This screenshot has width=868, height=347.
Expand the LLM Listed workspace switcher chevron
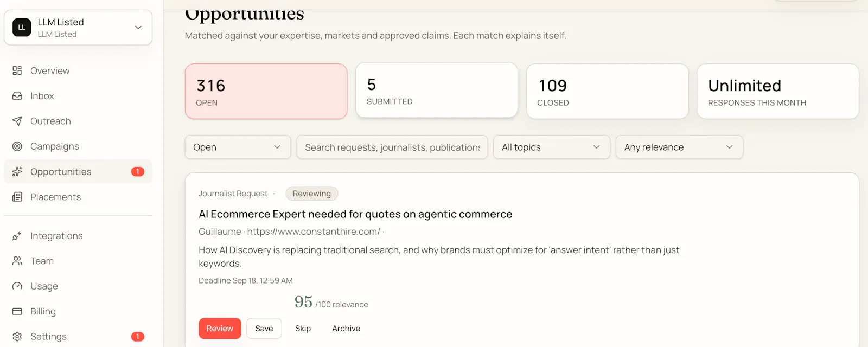click(138, 27)
